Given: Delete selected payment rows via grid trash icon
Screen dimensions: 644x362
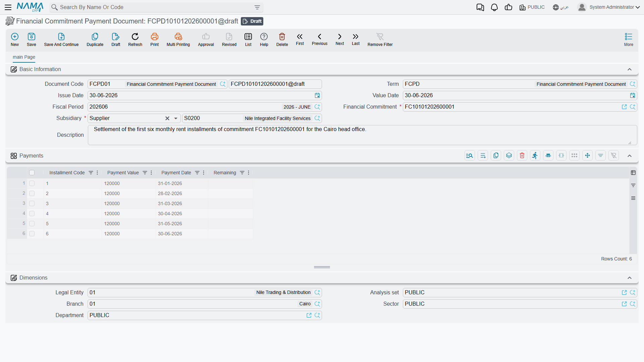Looking at the screenshot, I should coord(522,156).
